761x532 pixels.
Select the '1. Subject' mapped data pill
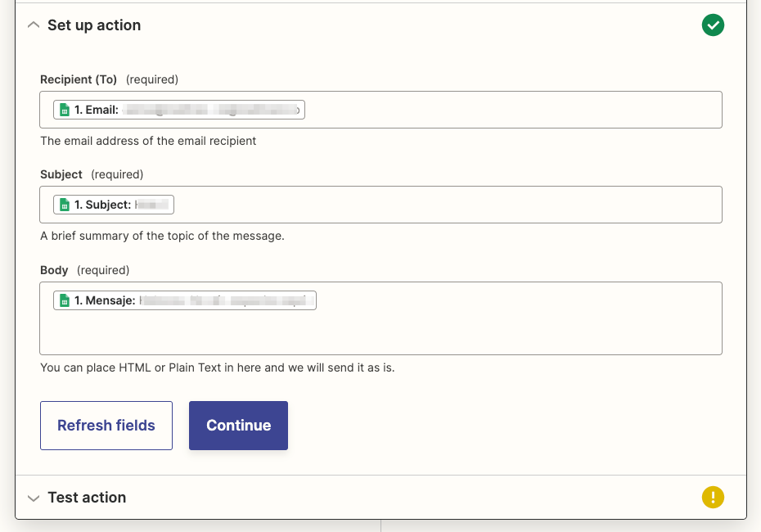tap(114, 205)
